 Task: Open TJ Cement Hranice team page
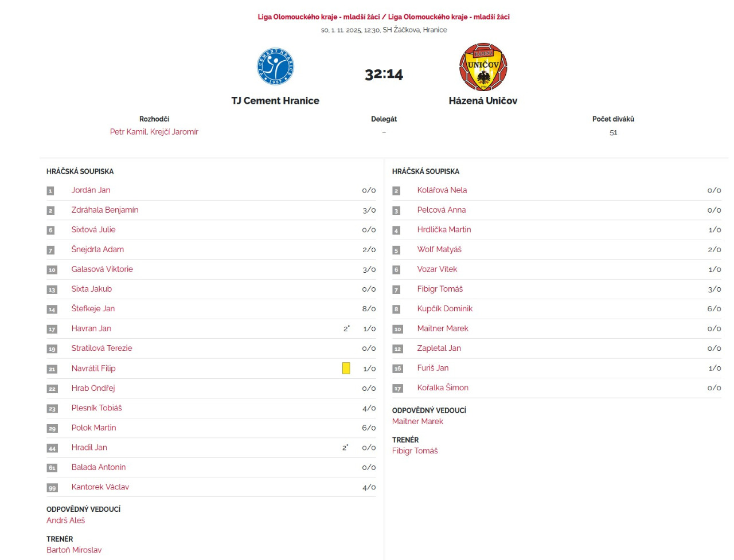pos(275,101)
